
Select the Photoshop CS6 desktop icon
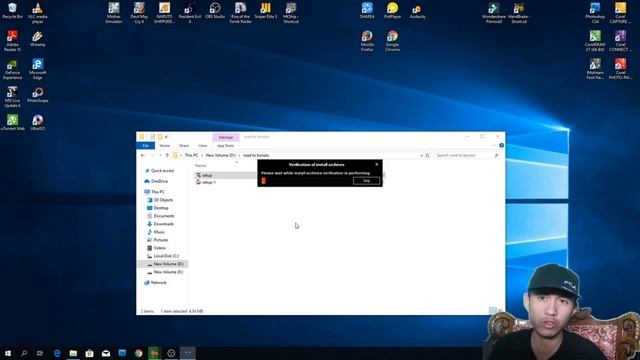click(595, 12)
